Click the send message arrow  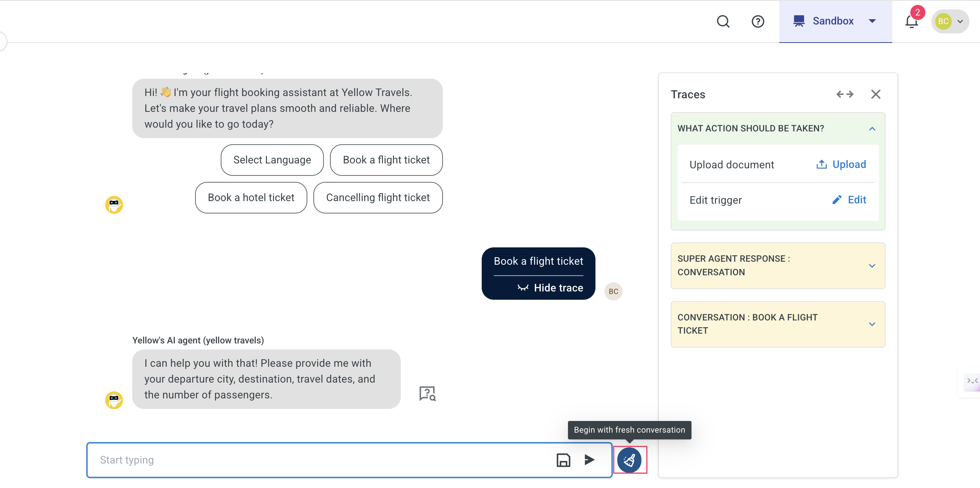pos(589,460)
